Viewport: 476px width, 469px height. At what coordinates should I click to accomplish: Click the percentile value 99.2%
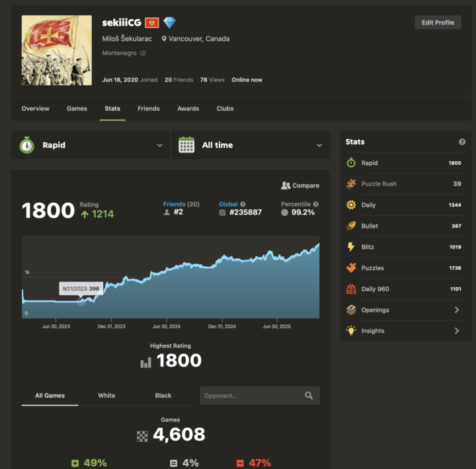pyautogui.click(x=303, y=212)
